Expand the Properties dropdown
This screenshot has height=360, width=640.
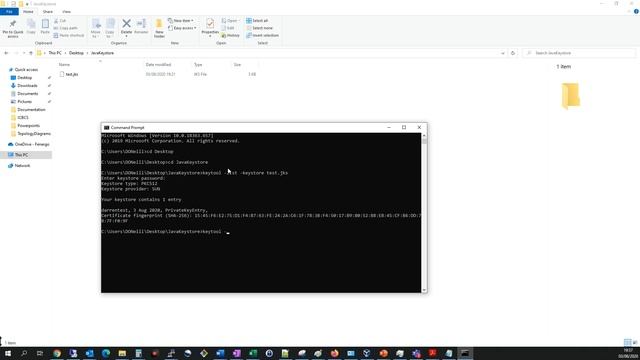(210, 36)
